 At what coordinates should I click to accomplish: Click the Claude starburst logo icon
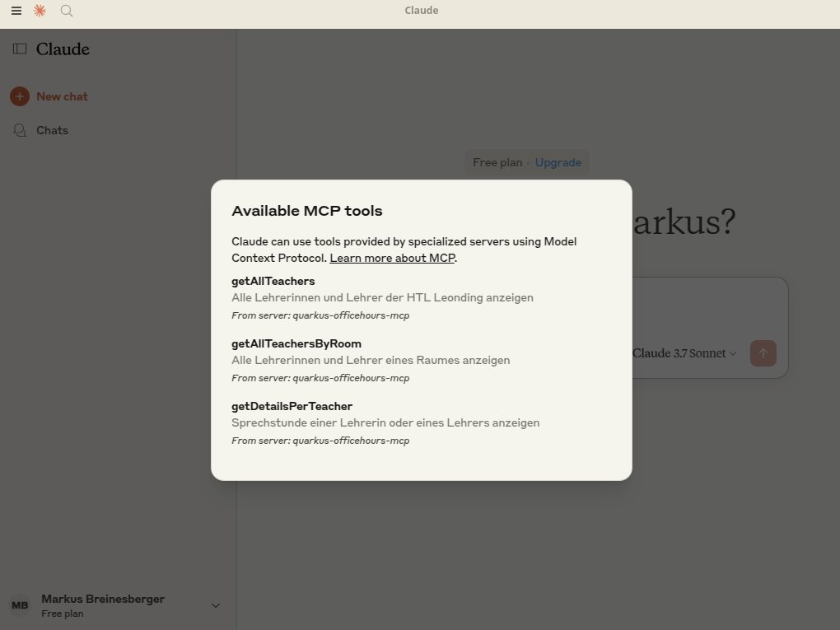coord(40,11)
